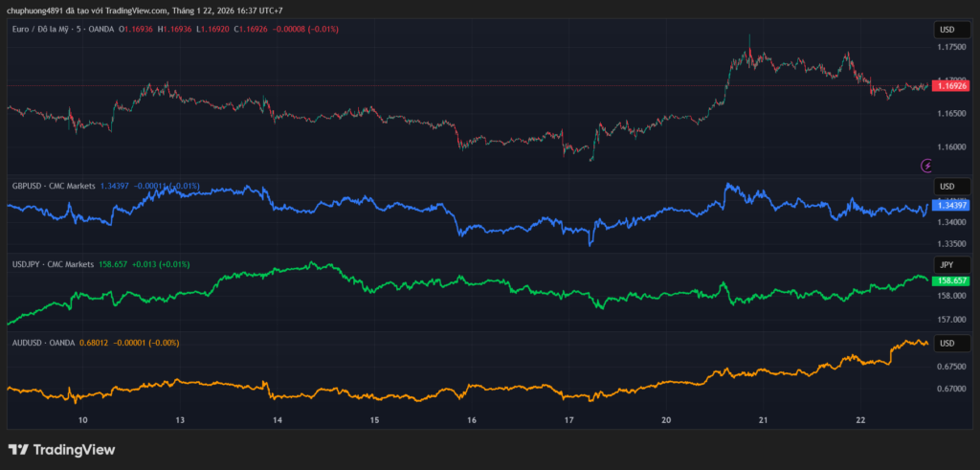Click the chuphuong4891 TradingView.com attribution text
Screen dimensions: 980x470
(144, 11)
